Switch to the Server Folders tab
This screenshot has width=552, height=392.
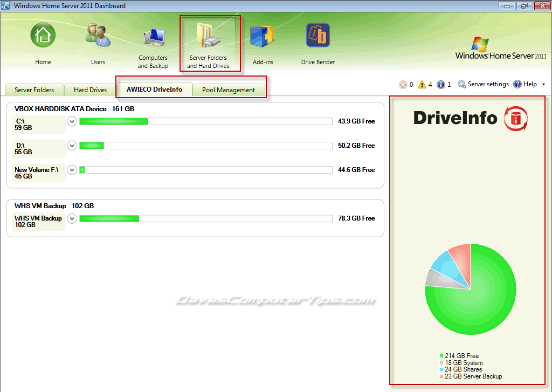(34, 90)
